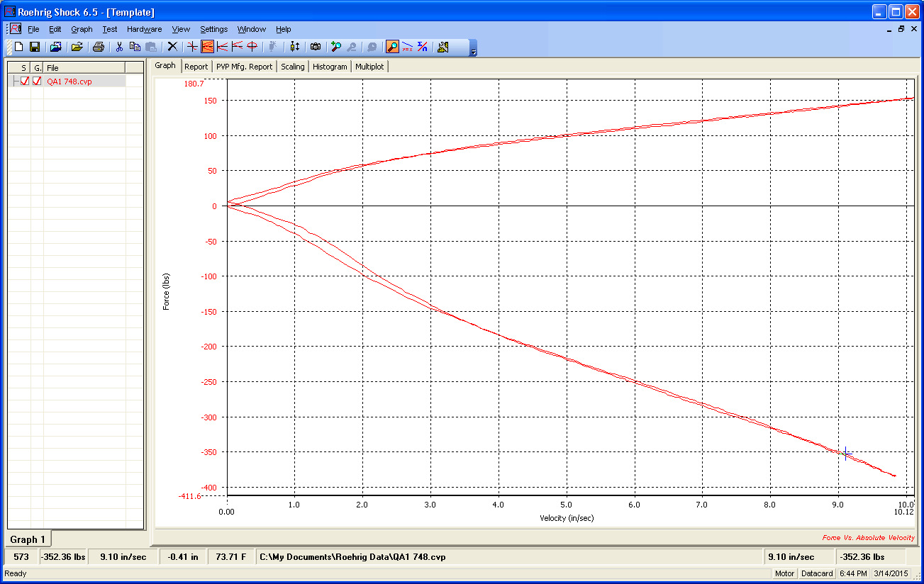The width and height of the screenshot is (924, 584).
Task: Click the greyed-out zoom-out magnifier icon
Action: pyautogui.click(x=352, y=47)
